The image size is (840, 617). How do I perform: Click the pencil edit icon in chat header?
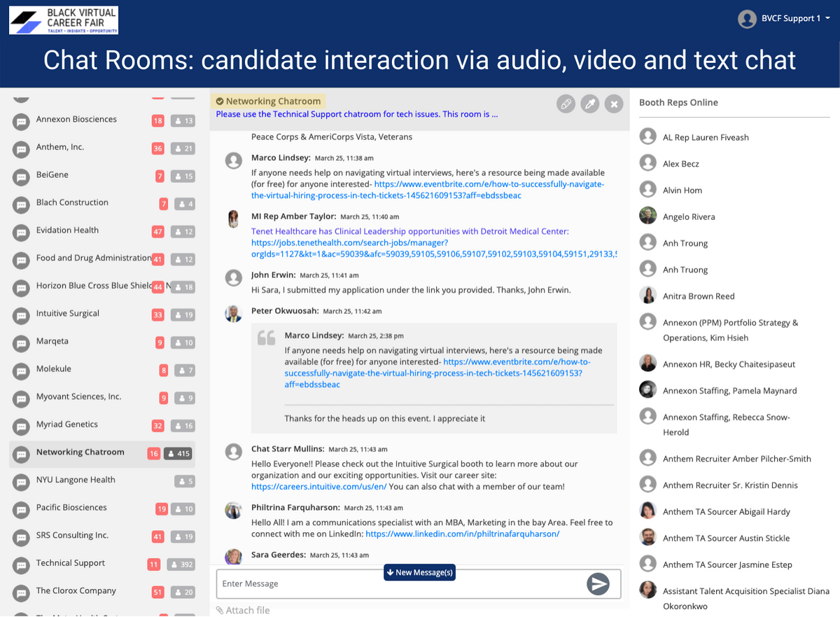(566, 104)
